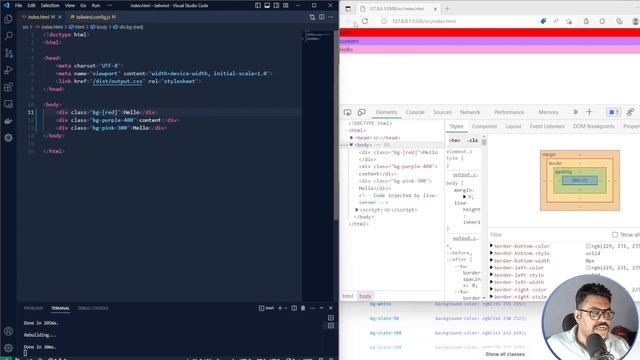This screenshot has width=640, height=360.
Task: Open the Run menu
Action: [96, 6]
